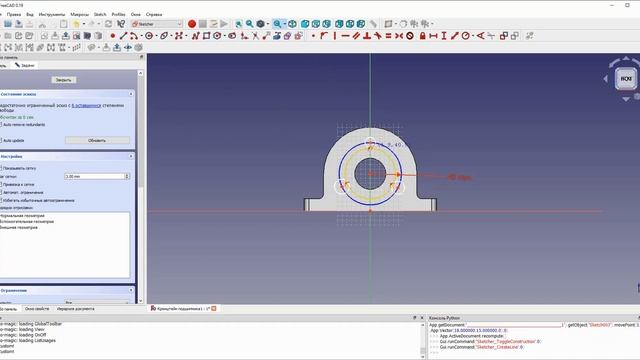The image size is (640, 360).
Task: Click the grid size input field
Action: click(x=94, y=176)
